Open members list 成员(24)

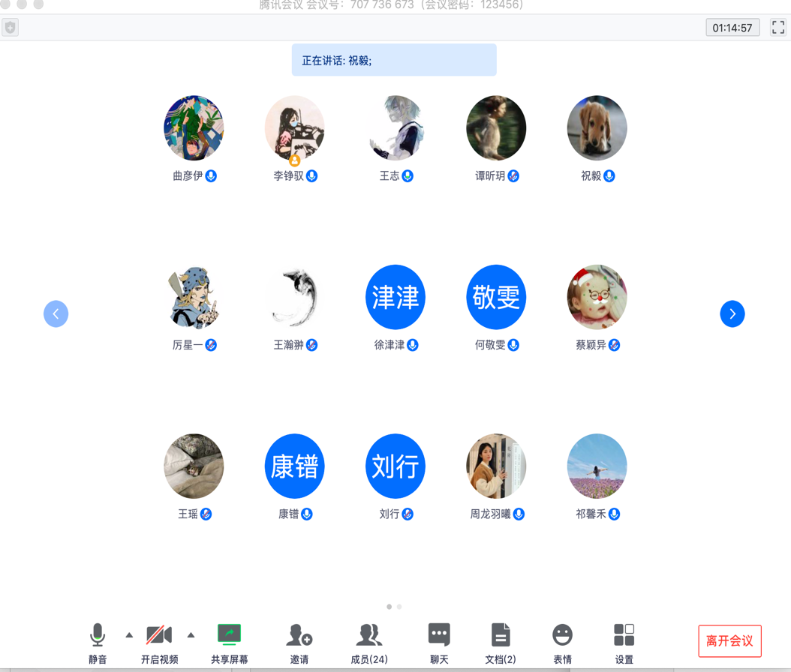point(368,635)
